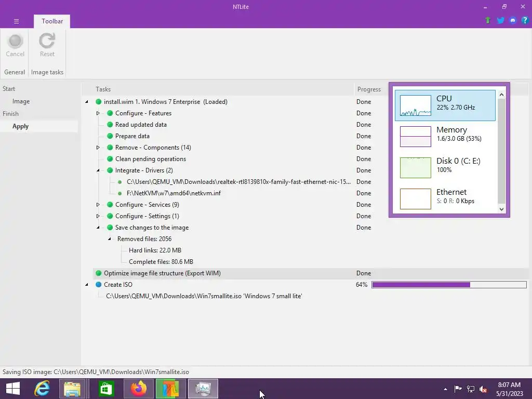Image resolution: width=532 pixels, height=399 pixels.
Task: Click the status dot beside Read updated data
Action: click(x=110, y=125)
